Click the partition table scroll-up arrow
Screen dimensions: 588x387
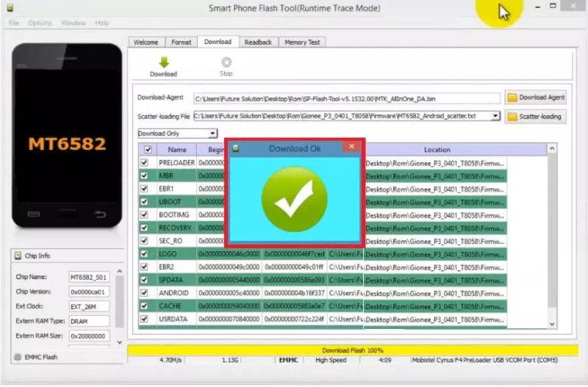click(552, 149)
